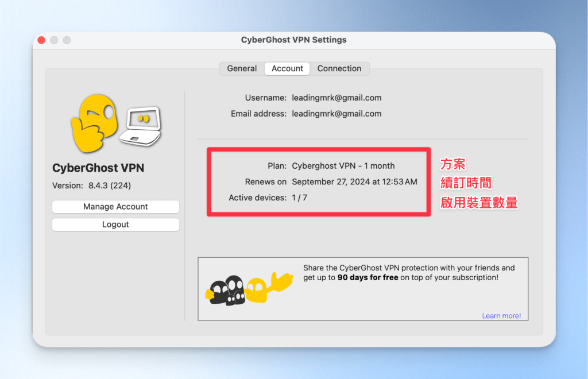Click the Username: label
Screen dimensions: 588x379
pyautogui.click(x=265, y=98)
